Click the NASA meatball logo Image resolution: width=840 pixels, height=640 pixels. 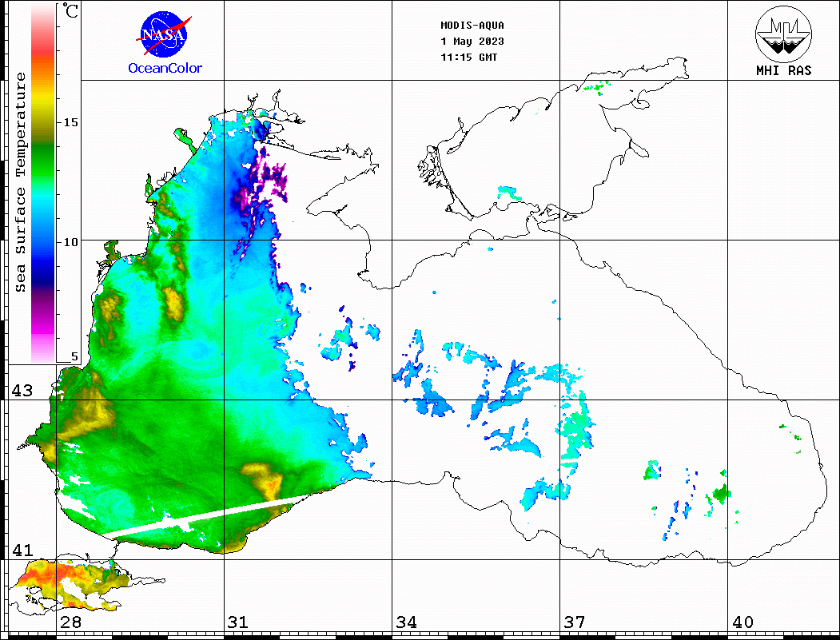(163, 35)
